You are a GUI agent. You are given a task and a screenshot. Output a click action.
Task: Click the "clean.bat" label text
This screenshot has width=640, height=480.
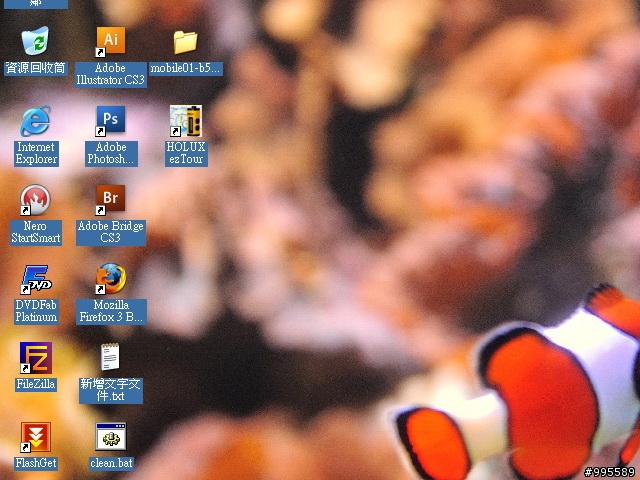pos(111,464)
